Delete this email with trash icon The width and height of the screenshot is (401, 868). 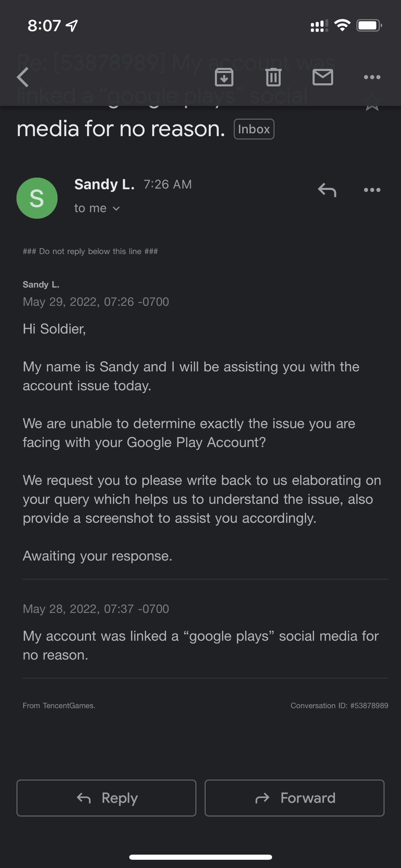tap(273, 77)
